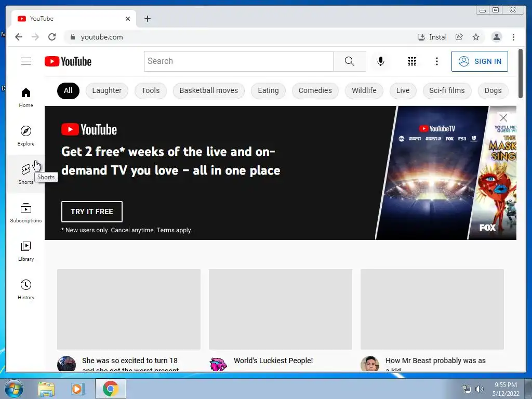Select the Laughter filter chip

(x=107, y=90)
